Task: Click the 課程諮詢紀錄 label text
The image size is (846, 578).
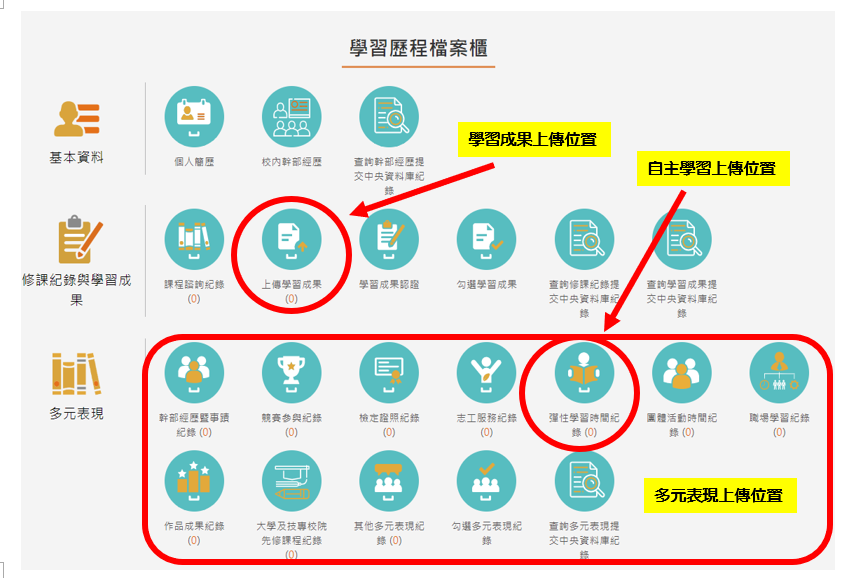Action: tap(194, 284)
